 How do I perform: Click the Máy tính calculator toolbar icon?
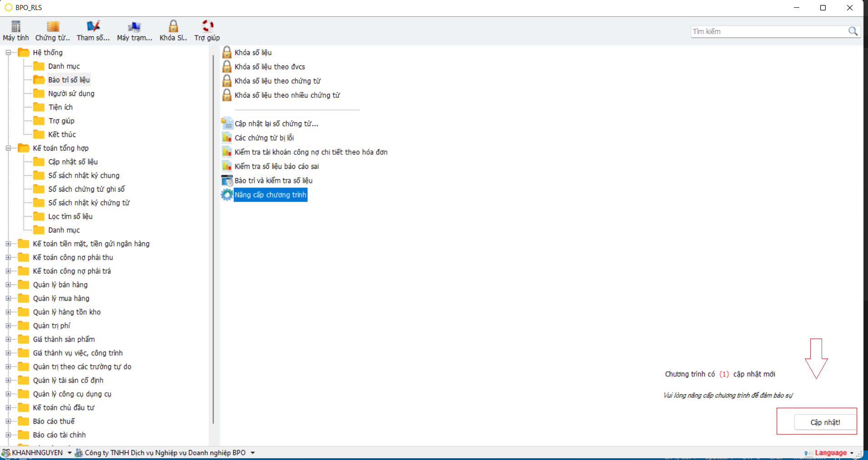pyautogui.click(x=16, y=26)
